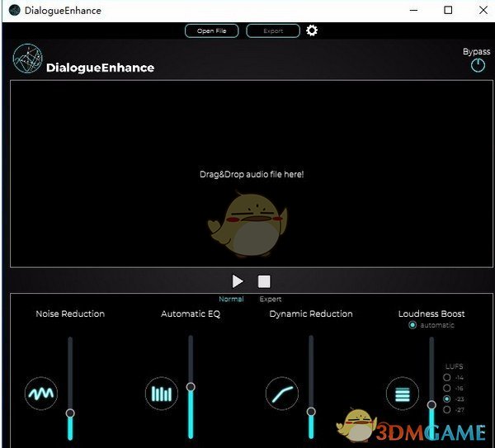Click the Dynamic Reduction curve icon

282,394
